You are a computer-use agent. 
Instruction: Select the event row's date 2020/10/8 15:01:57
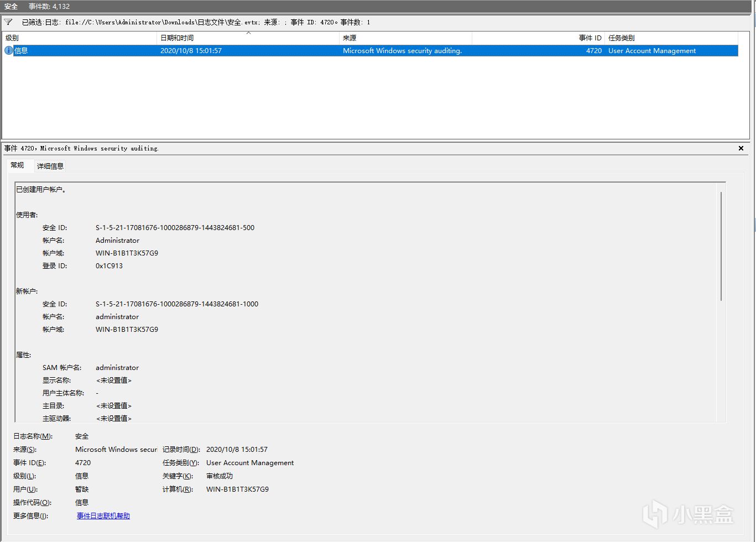tap(191, 51)
